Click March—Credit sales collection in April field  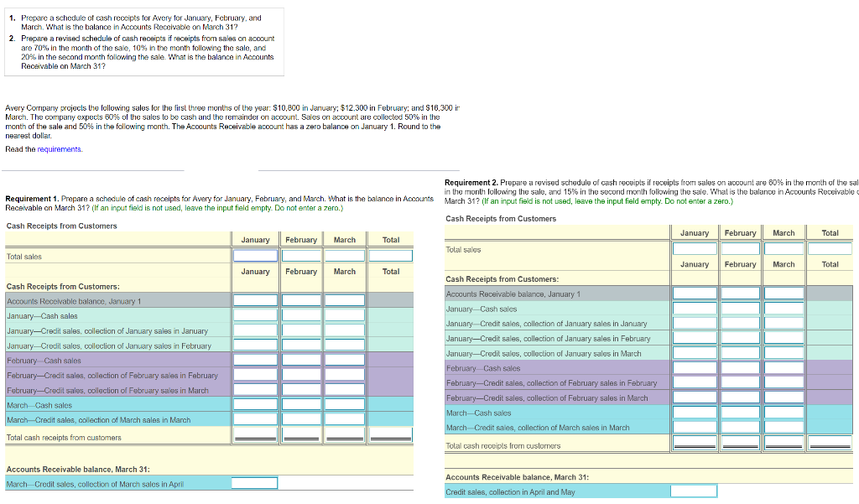tap(255, 483)
